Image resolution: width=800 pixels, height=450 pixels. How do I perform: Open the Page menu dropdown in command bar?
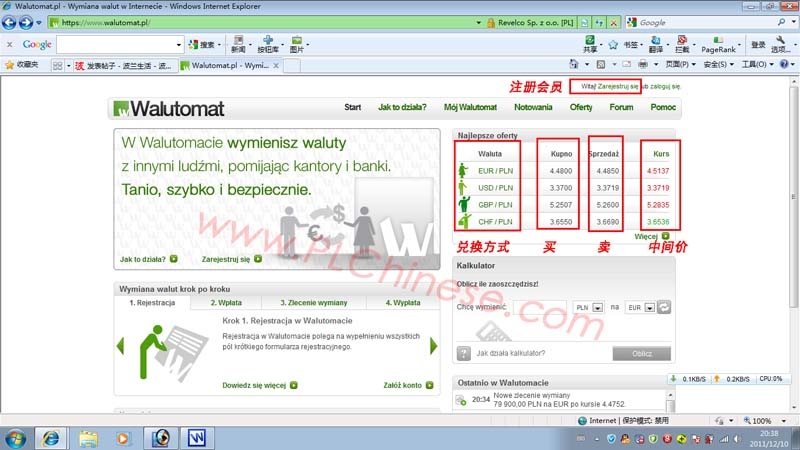(681, 64)
